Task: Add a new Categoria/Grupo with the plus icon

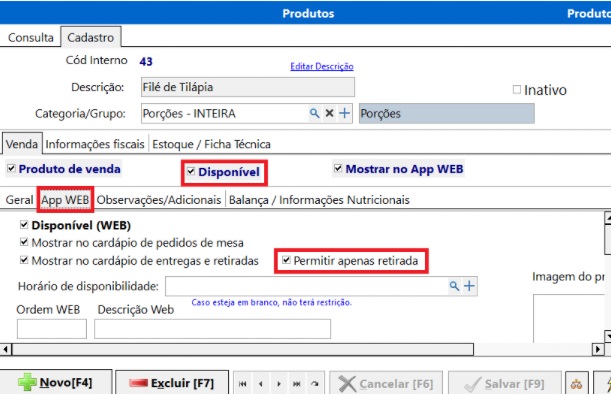Action: (x=344, y=113)
